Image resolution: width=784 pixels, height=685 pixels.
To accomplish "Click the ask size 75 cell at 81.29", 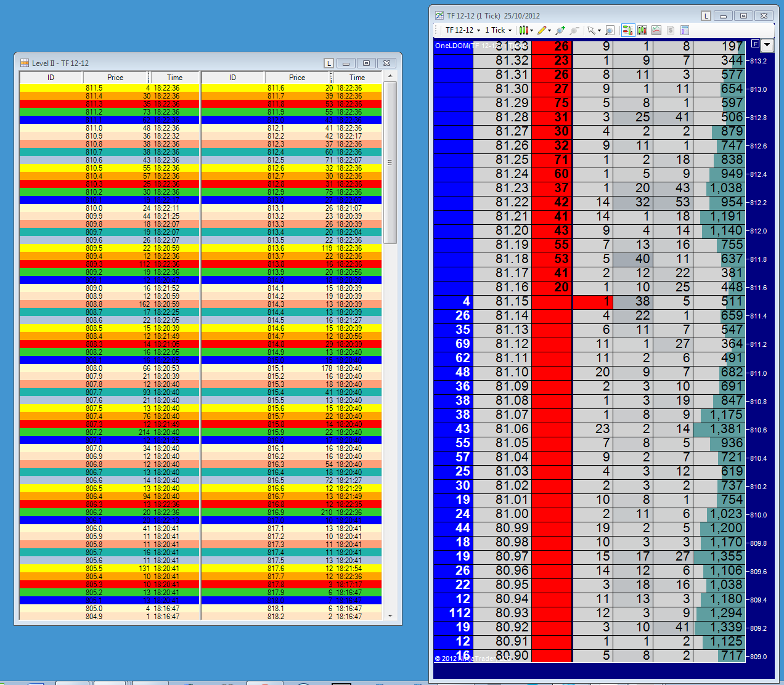I will tap(552, 103).
